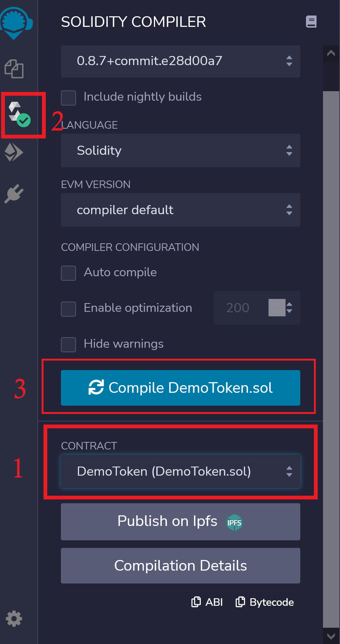The height and width of the screenshot is (644, 340).
Task: Open the File explorers sidebar icon
Action: [x=14, y=69]
